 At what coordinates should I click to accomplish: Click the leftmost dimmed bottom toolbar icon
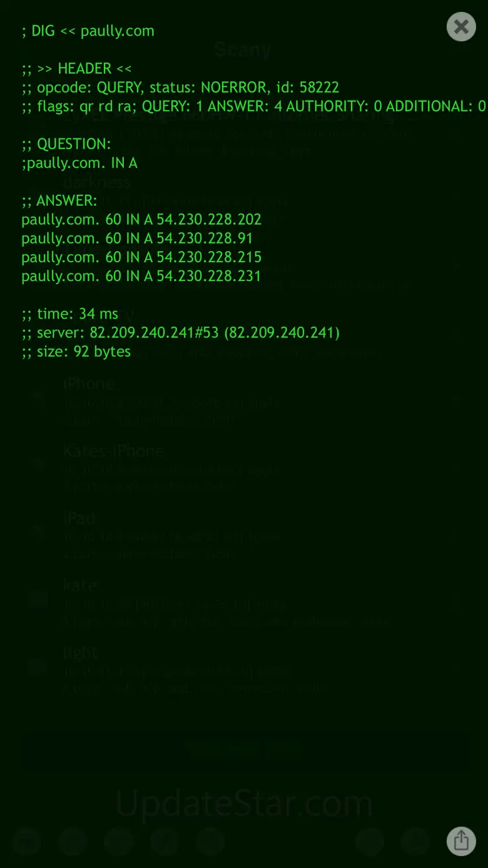point(27,841)
